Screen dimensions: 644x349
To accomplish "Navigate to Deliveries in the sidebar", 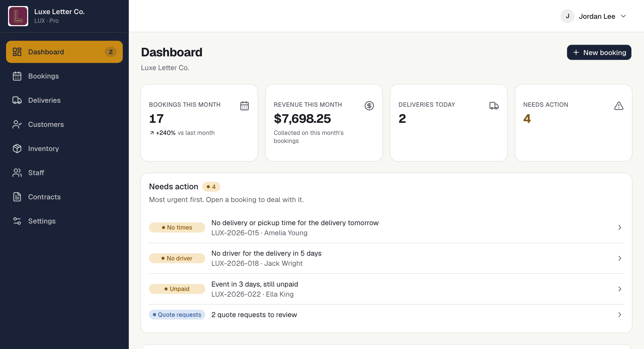I will tap(64, 100).
